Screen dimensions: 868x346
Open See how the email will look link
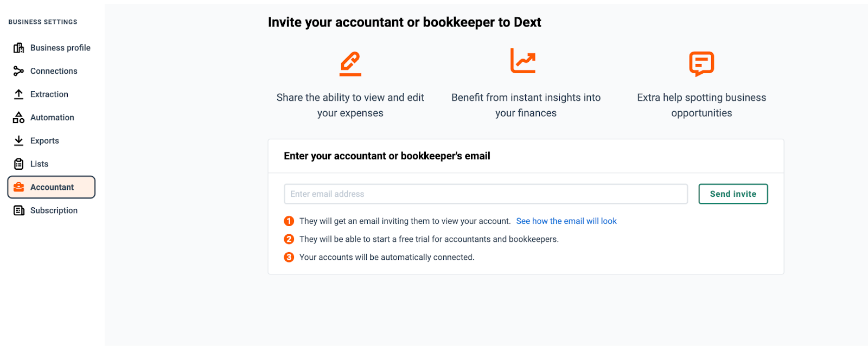coord(566,221)
